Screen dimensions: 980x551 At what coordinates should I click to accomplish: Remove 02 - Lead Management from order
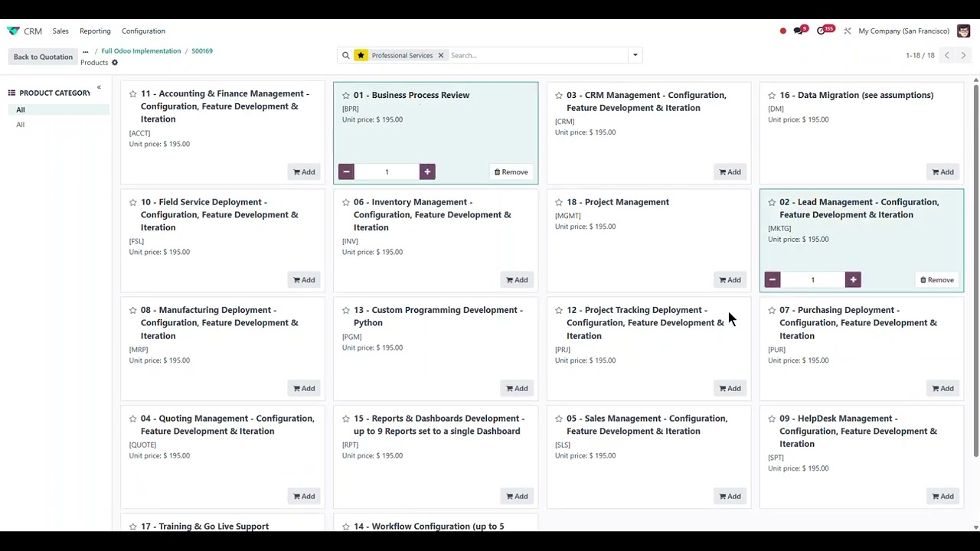pos(937,280)
